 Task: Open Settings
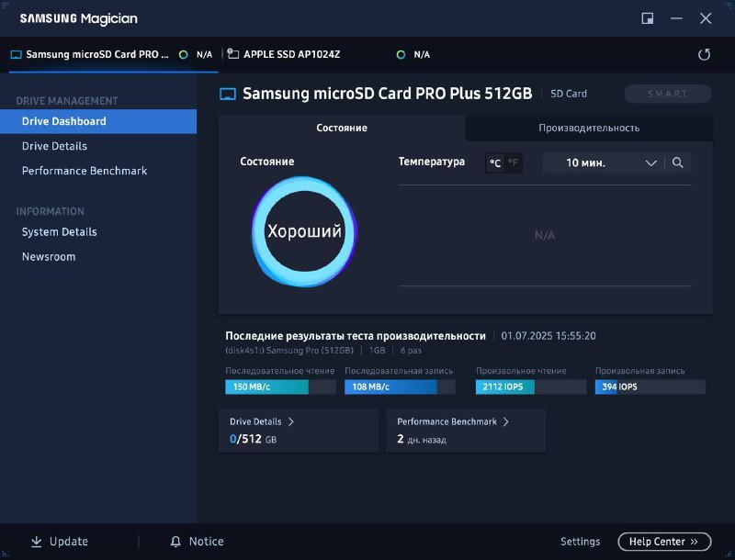coord(580,542)
